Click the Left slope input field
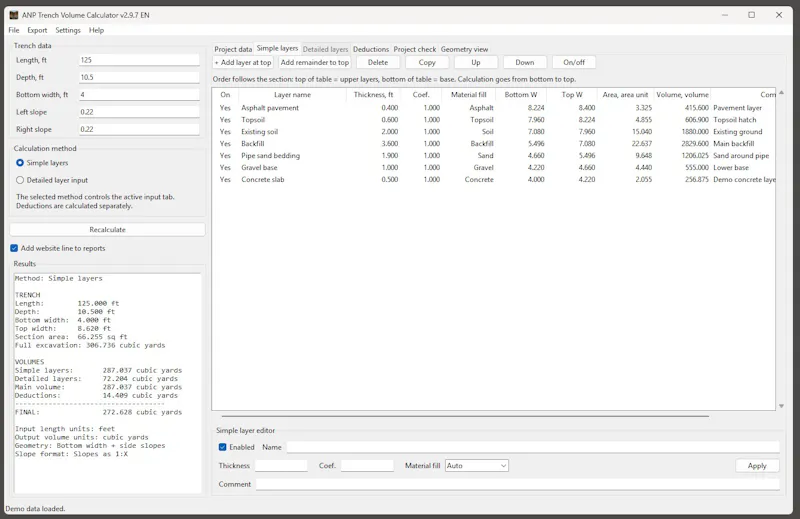Viewport: 800px width, 519px height. coord(139,112)
